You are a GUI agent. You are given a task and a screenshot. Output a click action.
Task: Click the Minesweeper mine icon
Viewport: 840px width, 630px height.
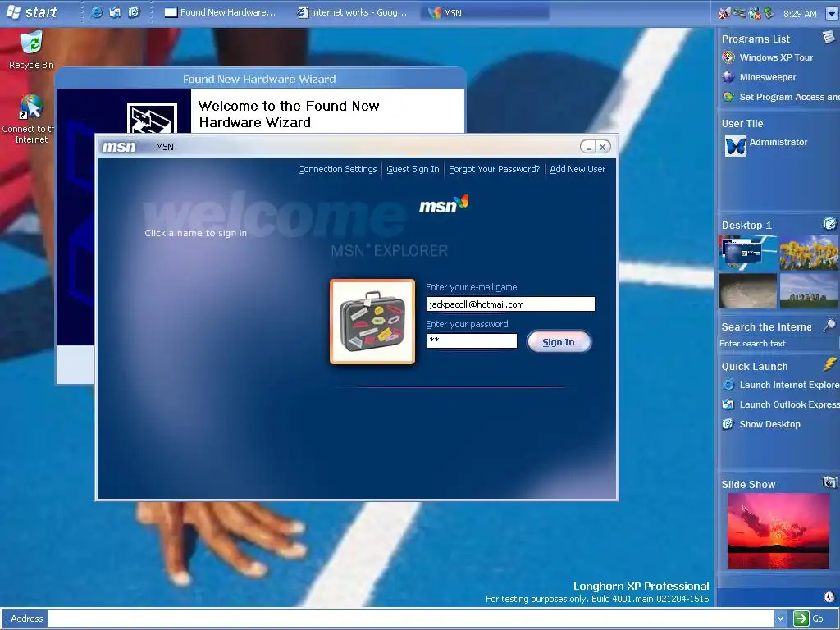pyautogui.click(x=728, y=77)
